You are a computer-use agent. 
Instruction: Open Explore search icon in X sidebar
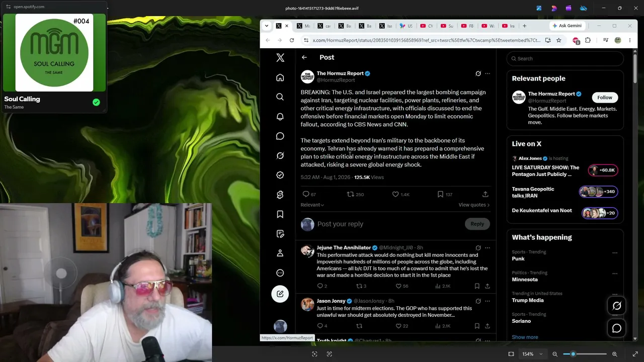pos(280,97)
